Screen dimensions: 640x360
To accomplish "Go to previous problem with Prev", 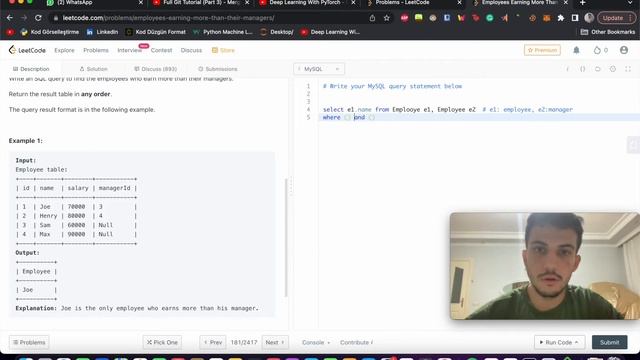I will tap(213, 342).
